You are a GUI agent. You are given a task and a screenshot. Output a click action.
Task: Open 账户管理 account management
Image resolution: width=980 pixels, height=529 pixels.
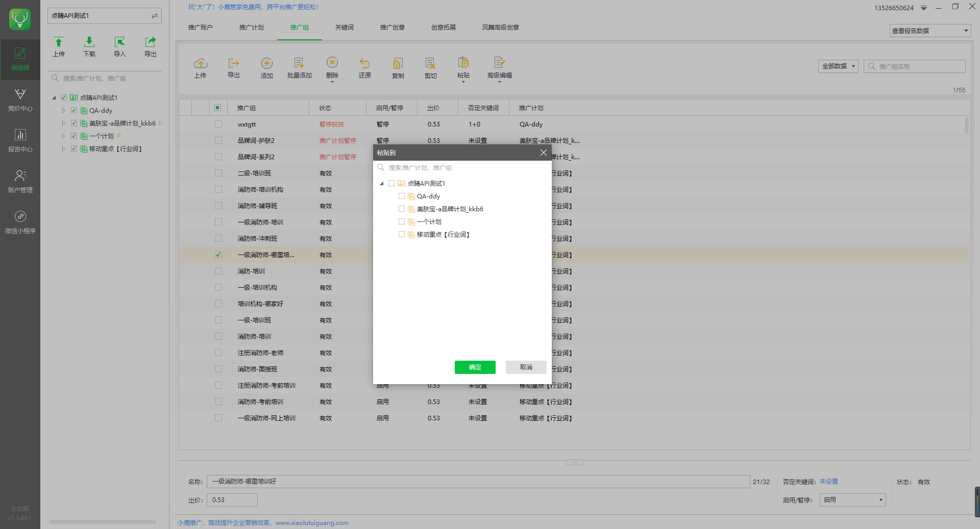coord(20,182)
